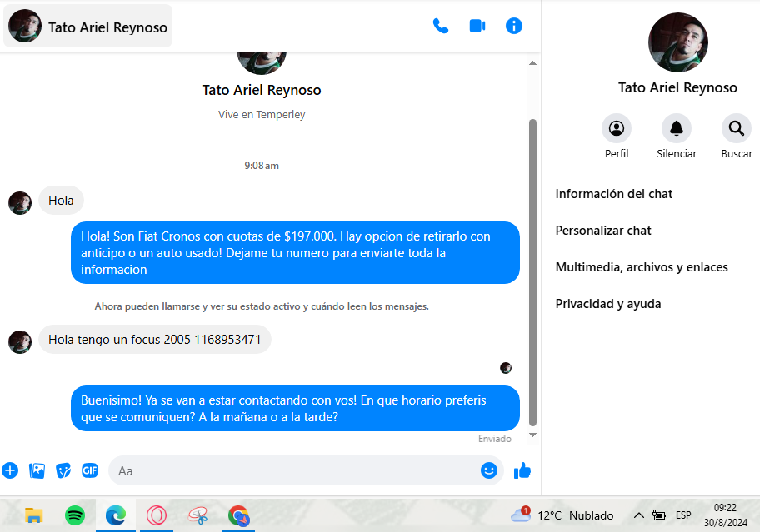Open Spotify from the taskbar
The height and width of the screenshot is (532, 760).
75,515
